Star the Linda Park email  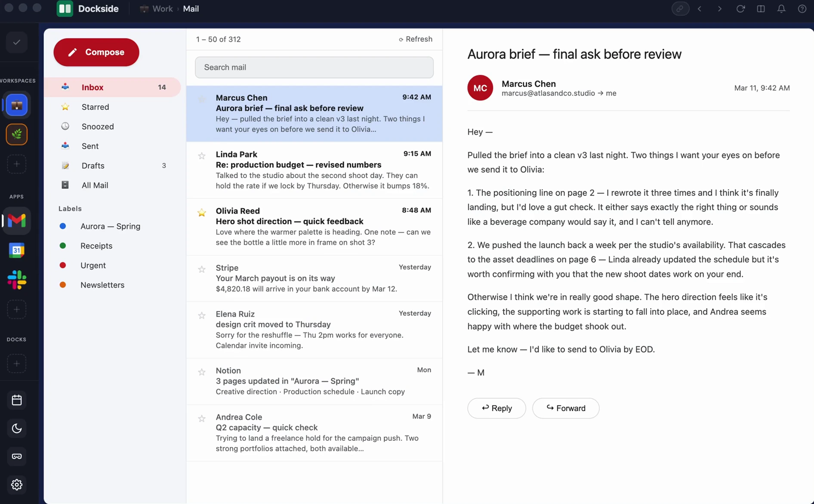201,156
